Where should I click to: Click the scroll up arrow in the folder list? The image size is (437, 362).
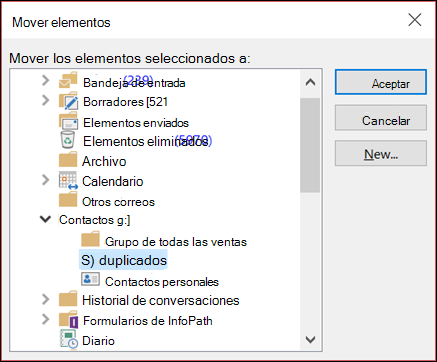click(310, 82)
